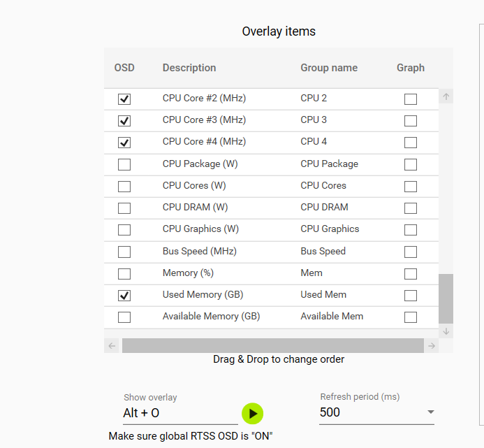This screenshot has height=448, width=484.
Task: Click the horizontal scrollbar left arrow
Action: 112,346
